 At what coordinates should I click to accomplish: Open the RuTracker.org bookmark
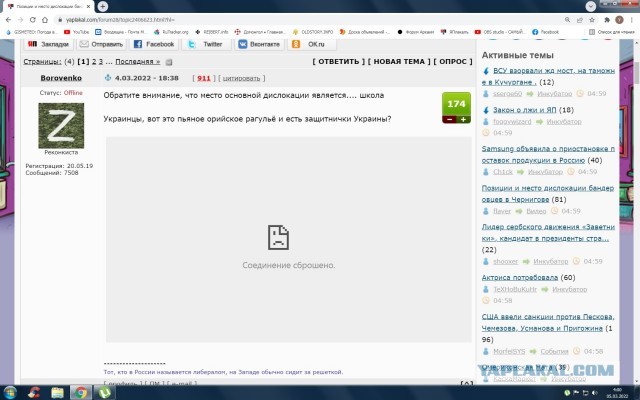tap(171, 32)
